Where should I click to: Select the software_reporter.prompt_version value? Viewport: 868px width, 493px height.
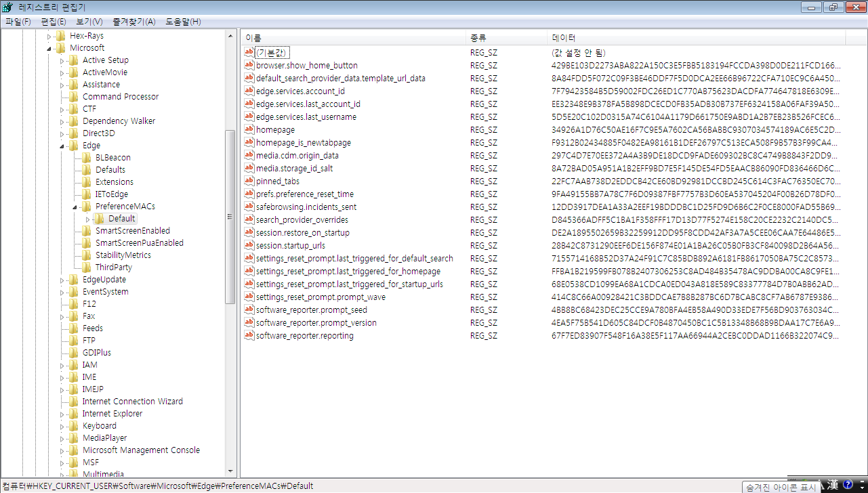[x=316, y=322]
